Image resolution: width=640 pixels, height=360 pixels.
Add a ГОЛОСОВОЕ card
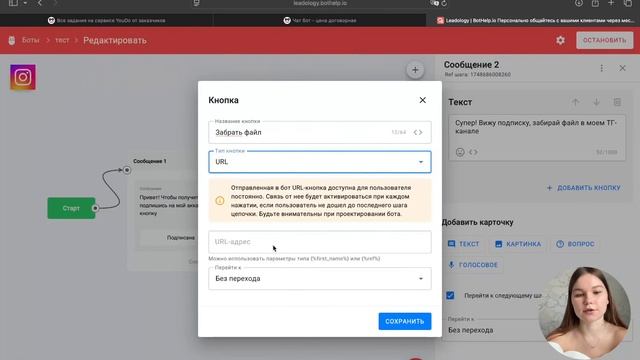click(473, 264)
